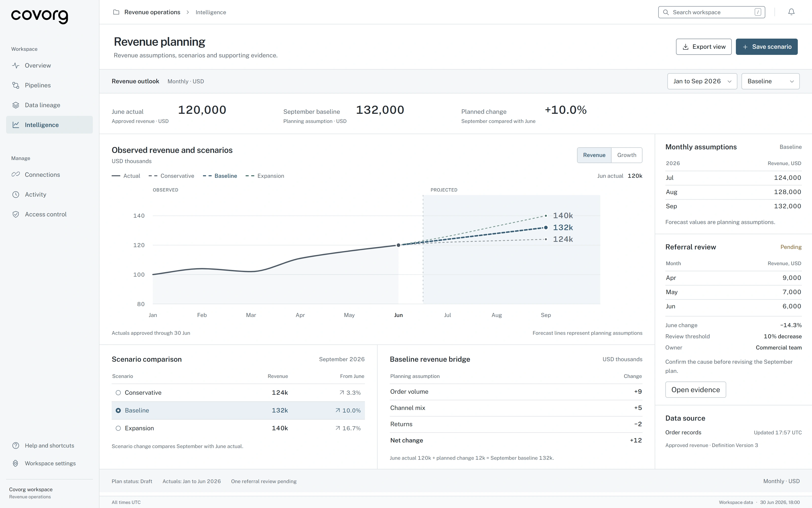Click the Data lineage layers icon
This screenshot has height=508, width=812.
[15, 105]
